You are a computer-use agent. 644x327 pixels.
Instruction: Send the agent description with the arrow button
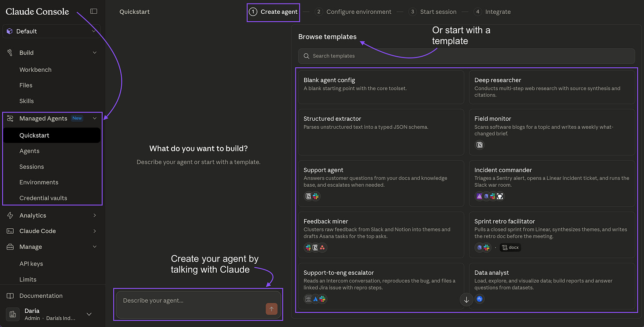tap(271, 309)
